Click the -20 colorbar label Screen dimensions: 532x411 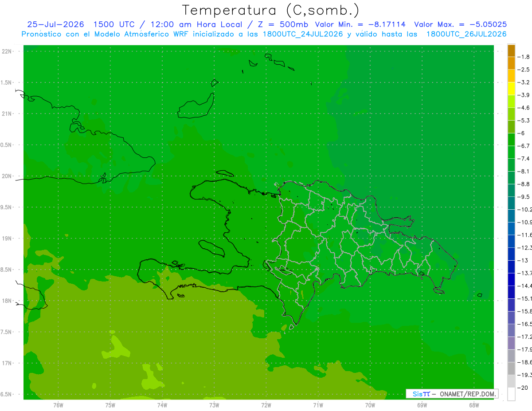523,388
